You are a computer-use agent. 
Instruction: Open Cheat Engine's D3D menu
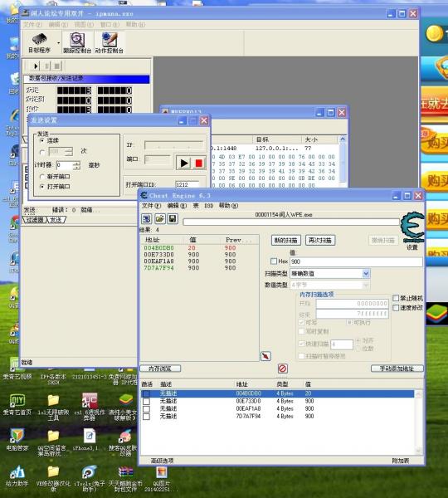208,206
